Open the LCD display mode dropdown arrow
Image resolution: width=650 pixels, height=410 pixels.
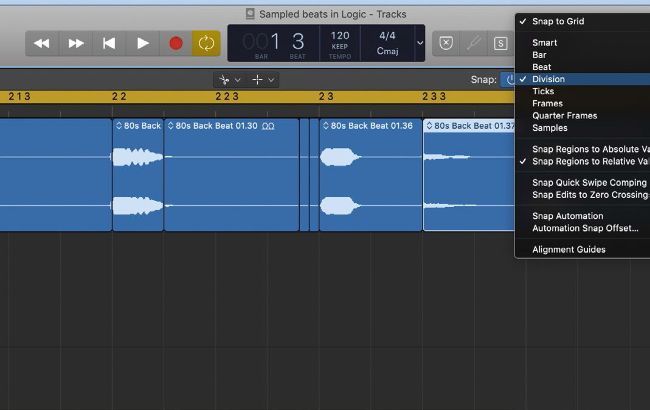pos(420,43)
